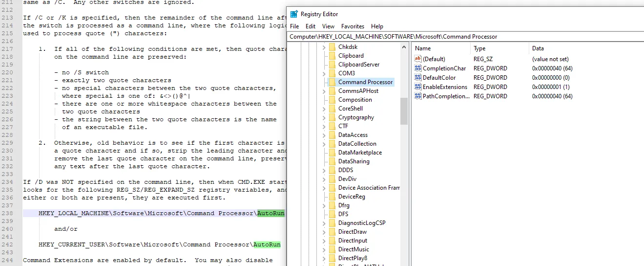The image size is (644, 266).
Task: Click the CommsAPHost folder icon
Action: 332,91
